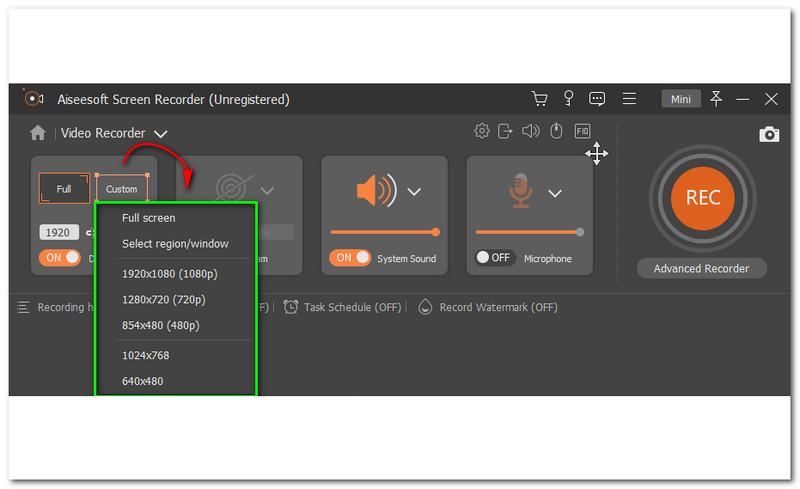Screen dimensions: 800x489
Task: Take a screenshot with the camera icon
Action: point(769,134)
